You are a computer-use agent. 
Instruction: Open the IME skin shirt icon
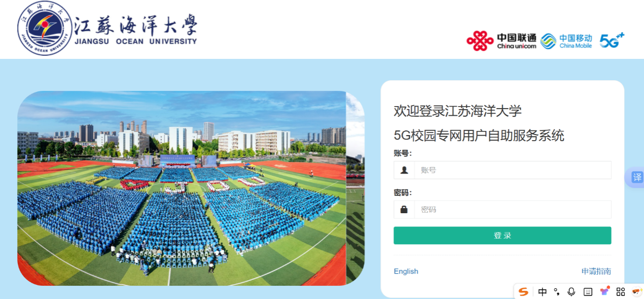tap(604, 291)
